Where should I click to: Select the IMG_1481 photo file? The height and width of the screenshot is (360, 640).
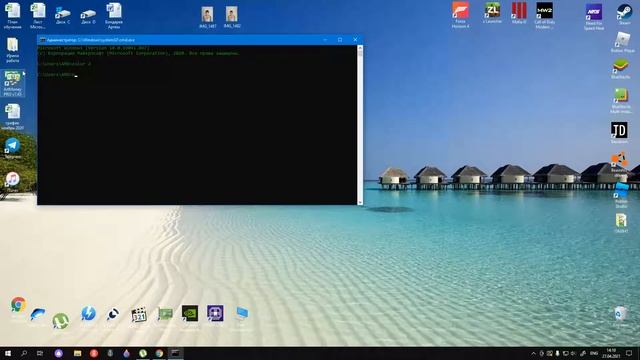pos(207,18)
